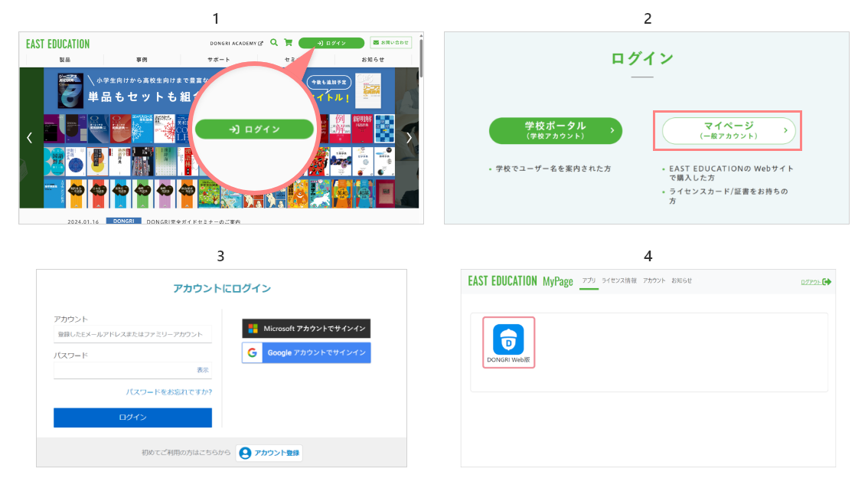Open the お知らせ navigation menu
868x485 pixels.
373,59
